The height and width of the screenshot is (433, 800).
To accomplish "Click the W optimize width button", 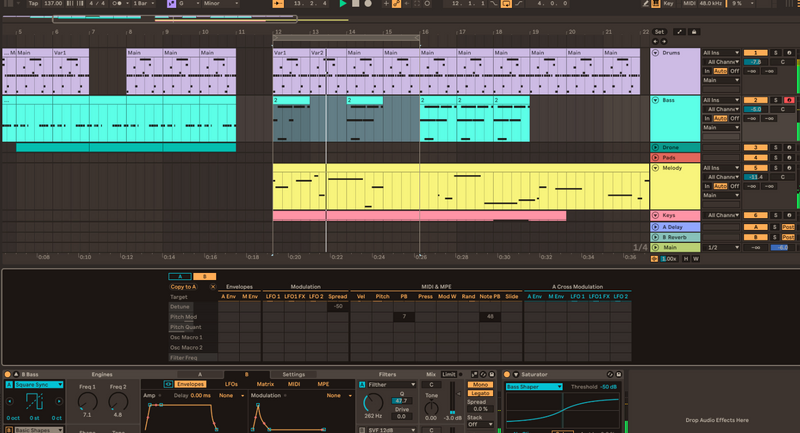I will [695, 259].
